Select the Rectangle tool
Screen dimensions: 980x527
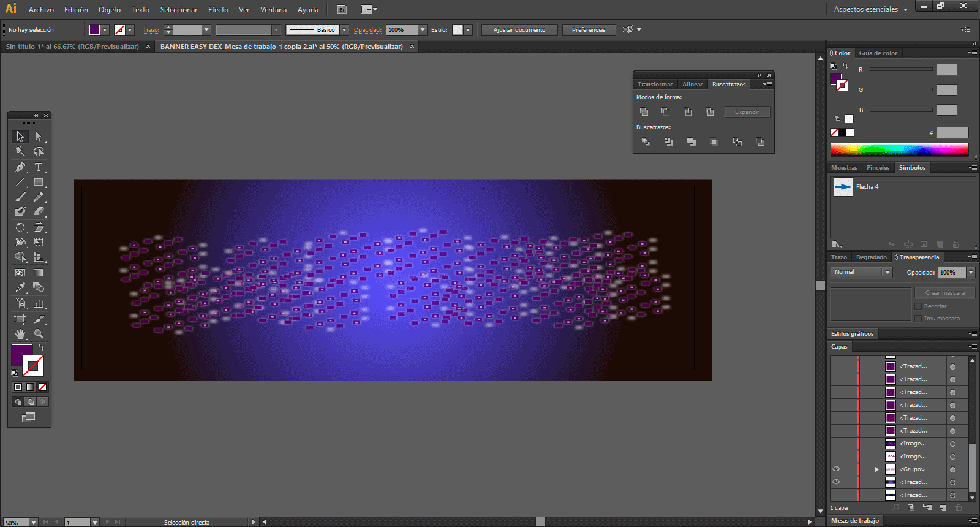click(39, 182)
